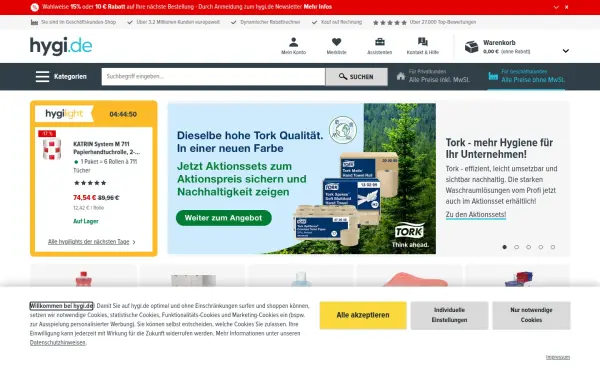Click the Tork banner image

tap(302, 178)
